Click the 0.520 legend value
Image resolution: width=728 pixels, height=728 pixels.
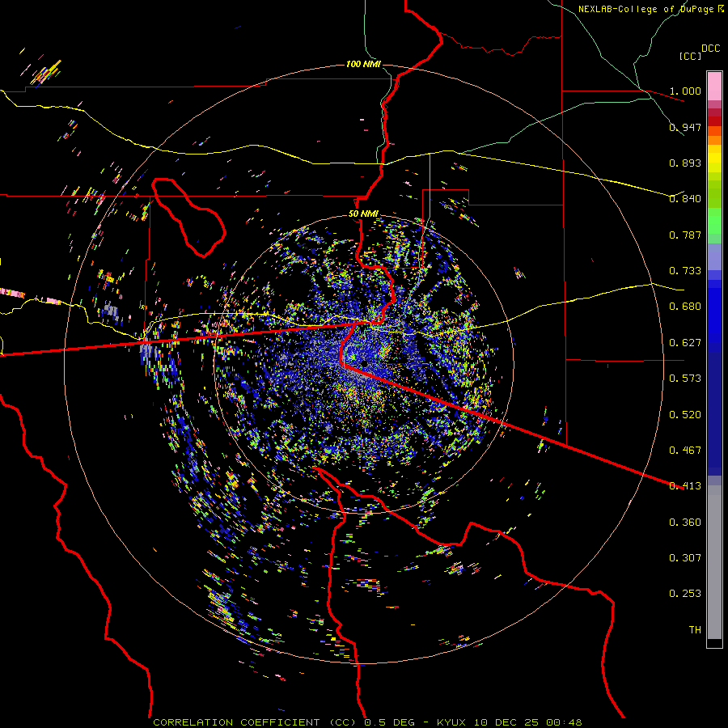(685, 415)
